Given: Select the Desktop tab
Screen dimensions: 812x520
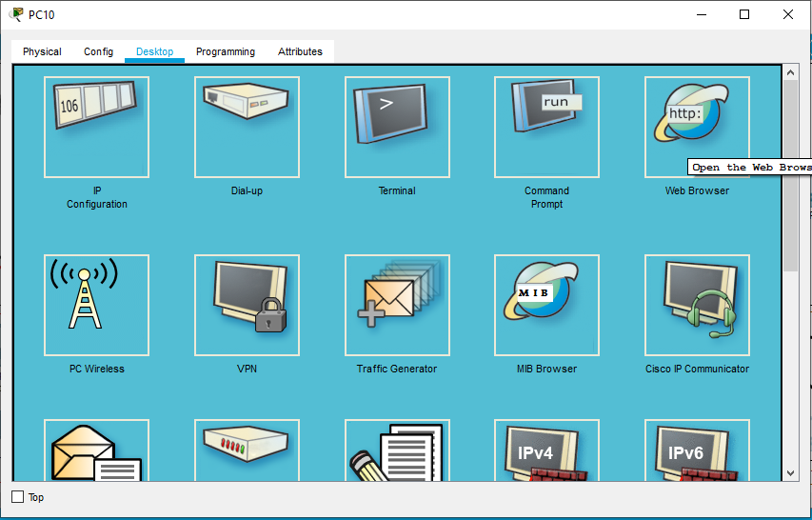Looking at the screenshot, I should [x=154, y=51].
